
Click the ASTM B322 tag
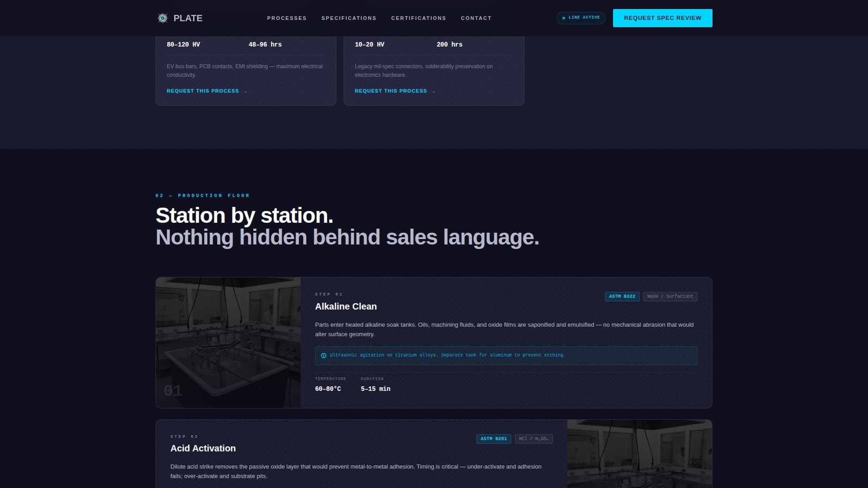[622, 296]
